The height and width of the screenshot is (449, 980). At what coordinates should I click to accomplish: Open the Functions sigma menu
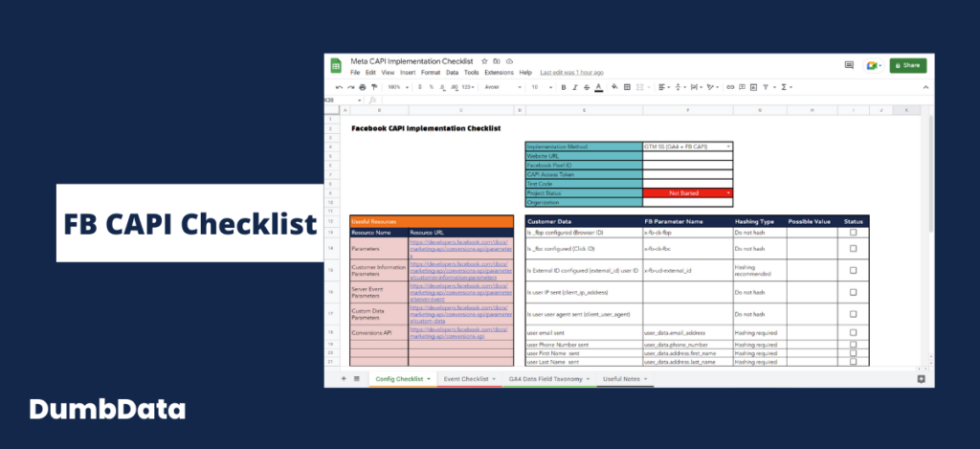787,87
